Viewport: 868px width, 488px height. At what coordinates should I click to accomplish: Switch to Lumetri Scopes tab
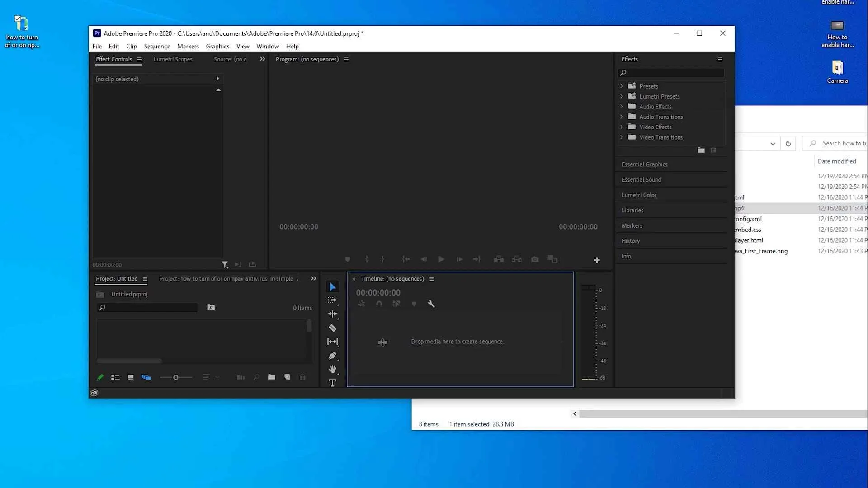pos(173,59)
